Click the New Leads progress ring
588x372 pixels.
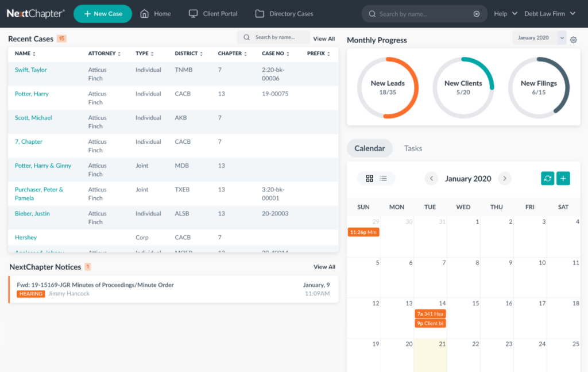click(x=388, y=87)
